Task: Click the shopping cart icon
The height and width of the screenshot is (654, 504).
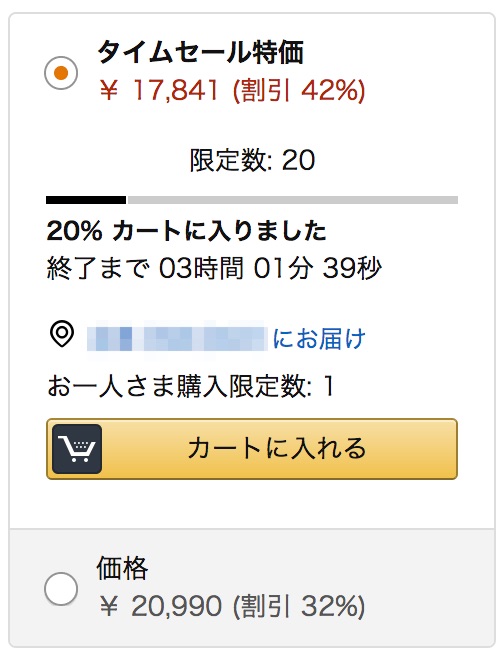Action: click(x=77, y=449)
